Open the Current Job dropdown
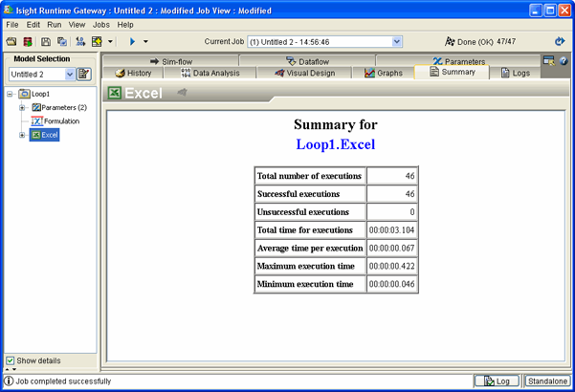Image resolution: width=575 pixels, height=392 pixels. pos(397,42)
